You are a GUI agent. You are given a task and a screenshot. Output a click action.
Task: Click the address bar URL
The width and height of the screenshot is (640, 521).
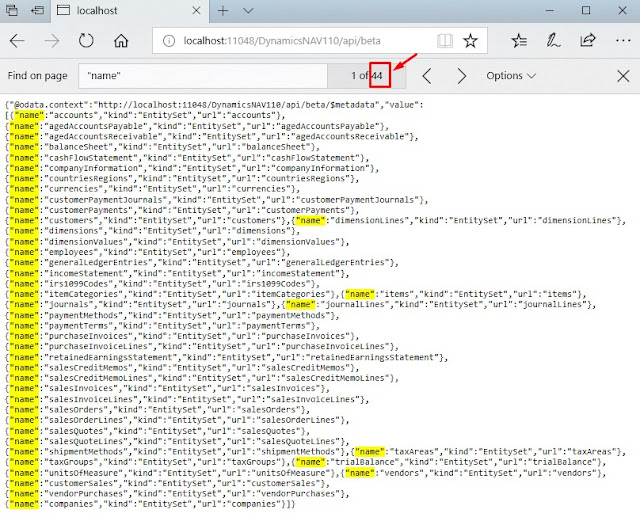click(282, 41)
